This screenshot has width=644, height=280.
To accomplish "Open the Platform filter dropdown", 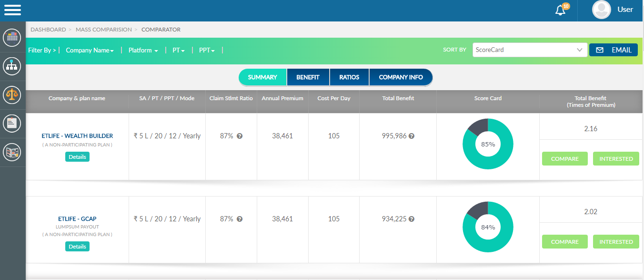I will 143,50.
